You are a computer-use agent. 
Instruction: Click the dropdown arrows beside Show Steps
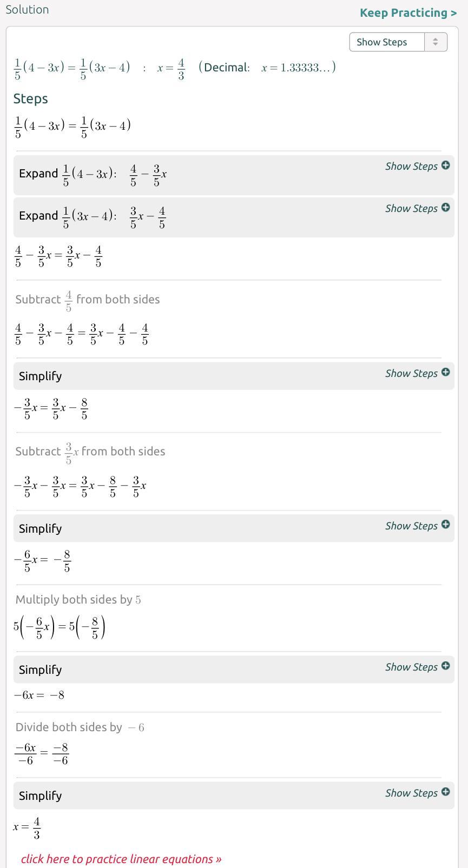pos(436,42)
